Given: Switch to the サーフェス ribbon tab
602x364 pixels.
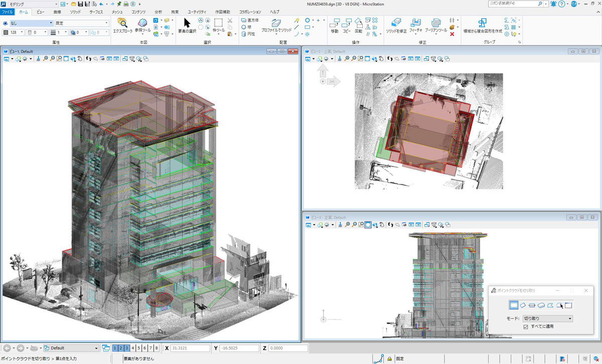Looking at the screenshot, I should (x=97, y=12).
